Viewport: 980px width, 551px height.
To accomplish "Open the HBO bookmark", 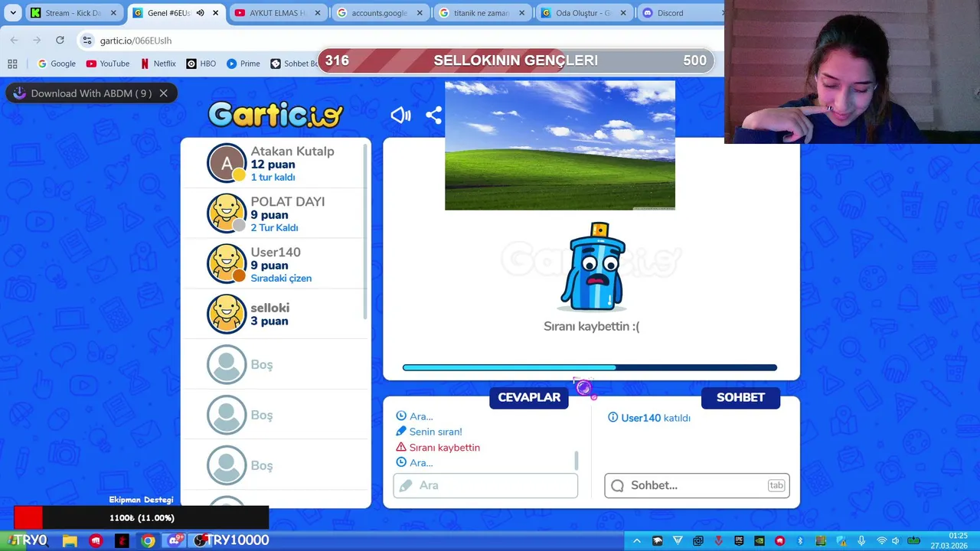I will click(x=201, y=64).
